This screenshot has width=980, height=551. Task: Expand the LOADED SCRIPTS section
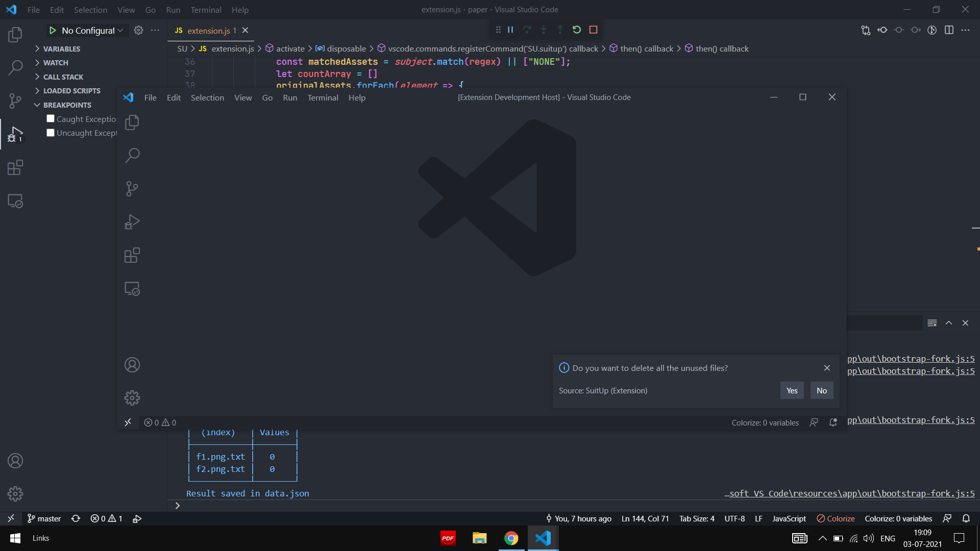click(x=71, y=90)
